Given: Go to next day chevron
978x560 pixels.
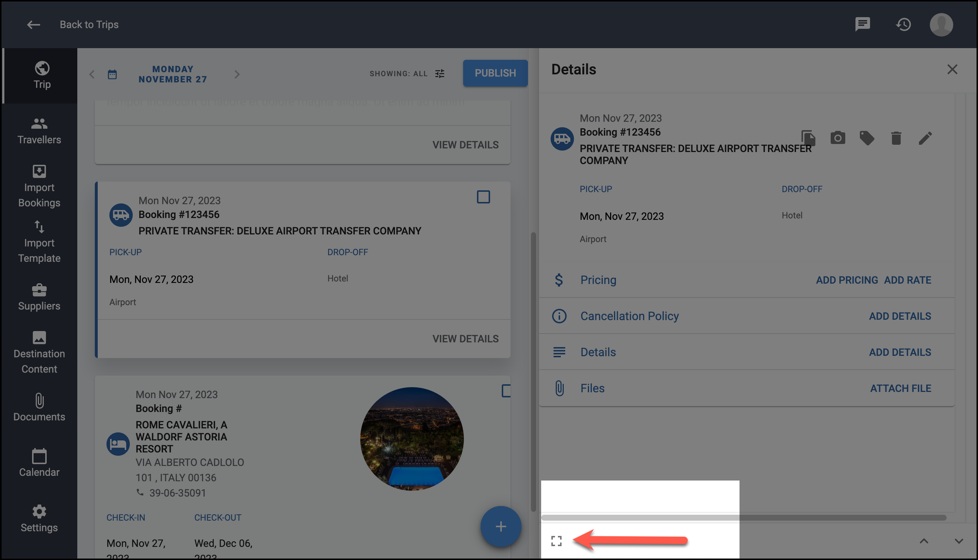Looking at the screenshot, I should (x=237, y=74).
